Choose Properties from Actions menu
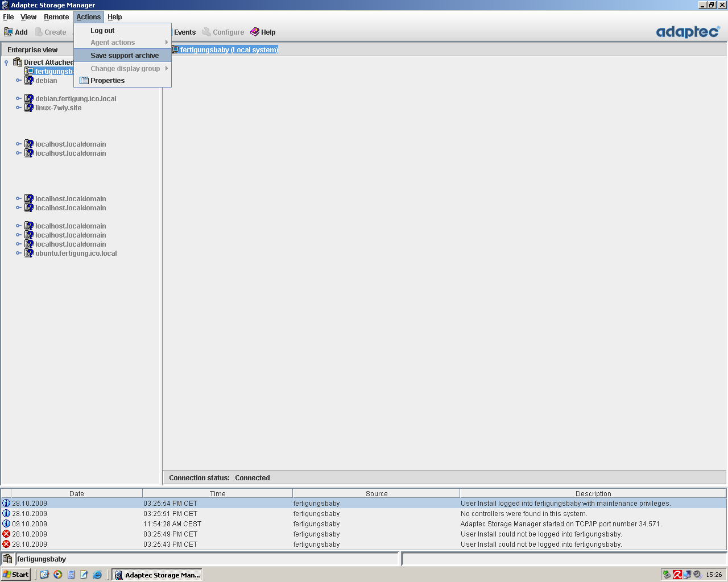This screenshot has width=728, height=582. click(x=122, y=81)
